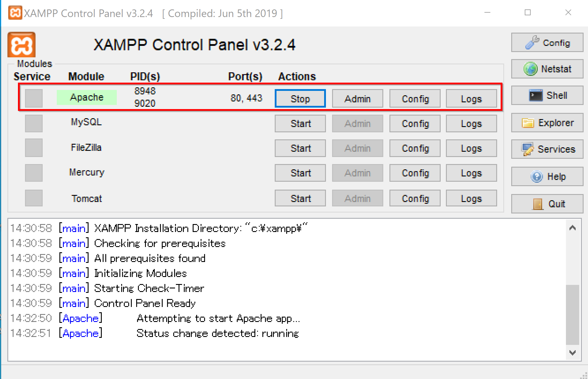Quit XAMPP via door icon button
The height and width of the screenshot is (379, 588).
point(547,203)
